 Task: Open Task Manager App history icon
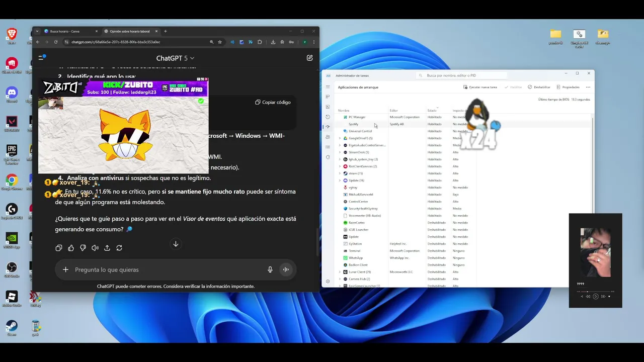point(328,117)
